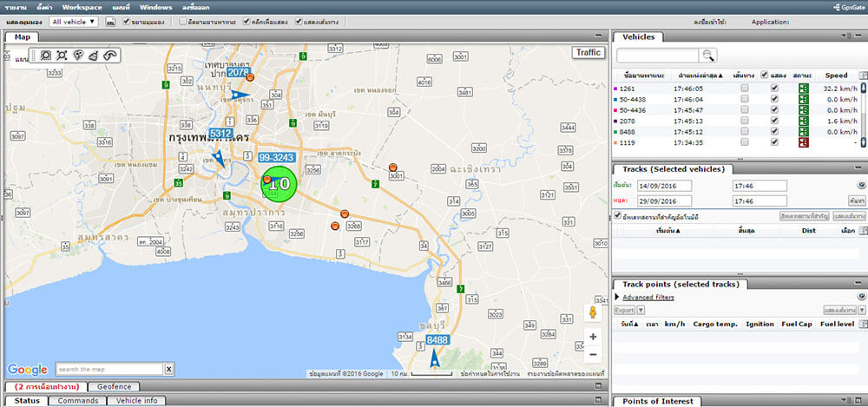Open the Workspace menu

[82, 7]
